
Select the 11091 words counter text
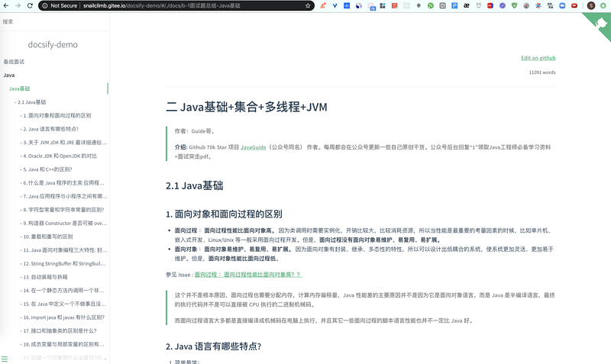click(542, 72)
